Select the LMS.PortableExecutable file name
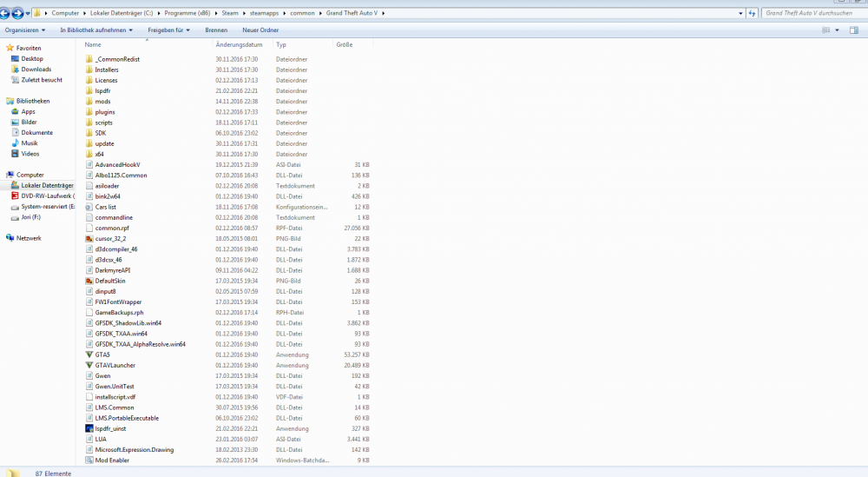 pyautogui.click(x=127, y=418)
